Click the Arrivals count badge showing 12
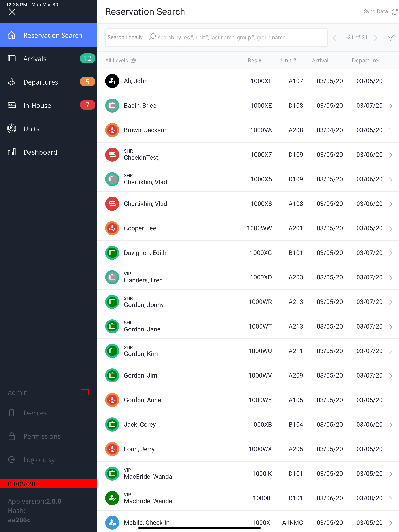 tap(88, 58)
